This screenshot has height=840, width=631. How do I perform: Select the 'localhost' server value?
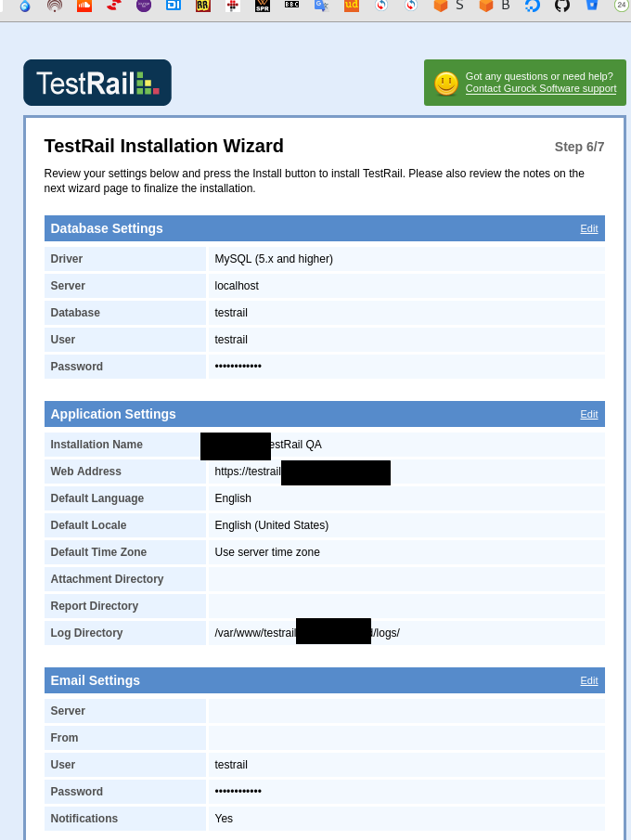(x=237, y=286)
